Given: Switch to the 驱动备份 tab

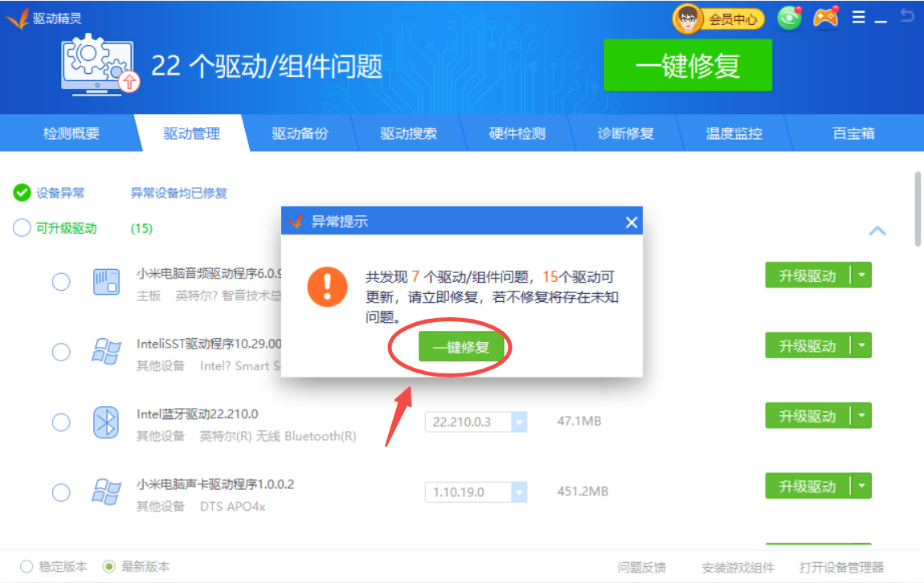Looking at the screenshot, I should coord(300,133).
